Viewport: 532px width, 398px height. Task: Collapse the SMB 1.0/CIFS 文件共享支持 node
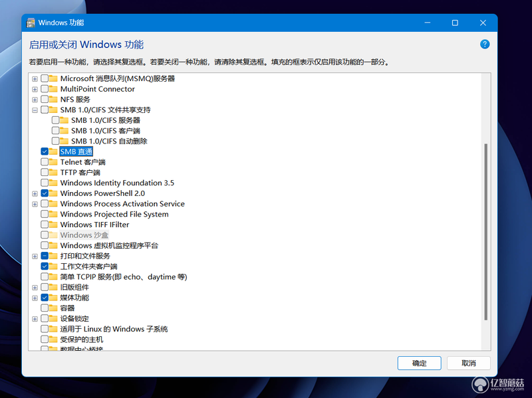pyautogui.click(x=35, y=110)
